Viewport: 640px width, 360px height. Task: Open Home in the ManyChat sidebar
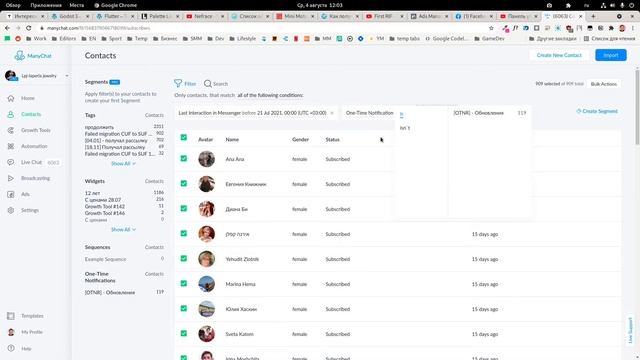27,98
